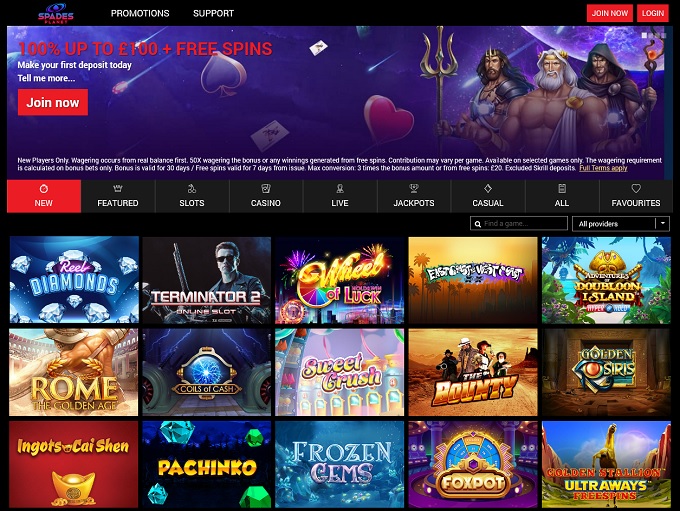Open Favourites via the heart icon

636,188
